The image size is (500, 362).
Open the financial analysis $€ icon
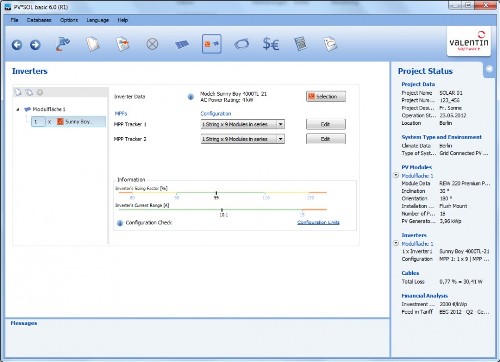(271, 44)
